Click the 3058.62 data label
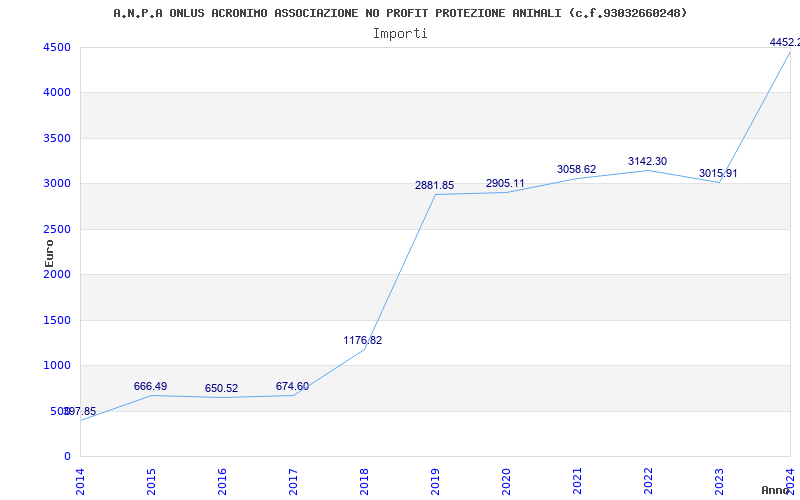This screenshot has height=500, width=800. (x=577, y=169)
